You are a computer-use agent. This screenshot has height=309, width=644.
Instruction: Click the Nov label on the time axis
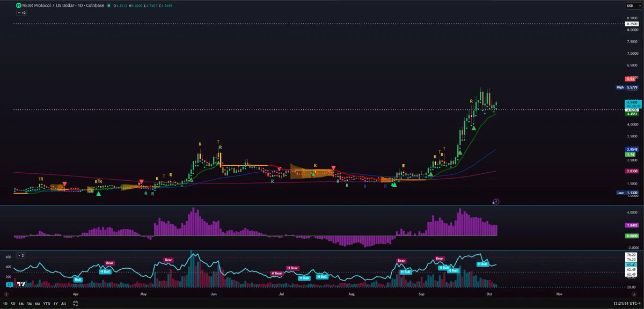[559, 294]
